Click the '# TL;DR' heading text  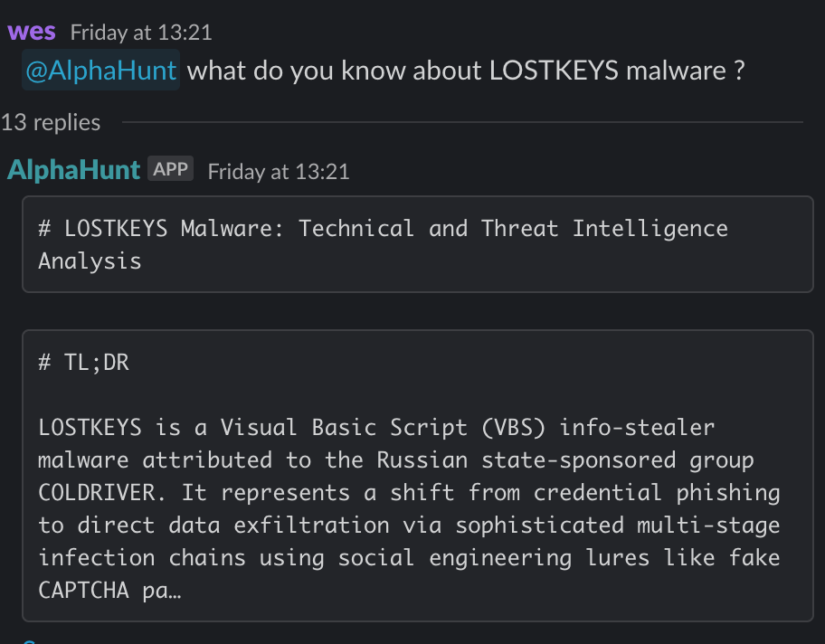83,363
